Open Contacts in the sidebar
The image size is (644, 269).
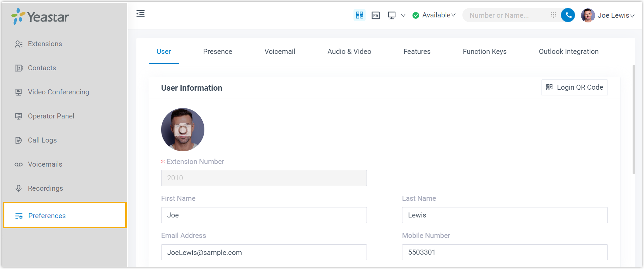[x=65, y=68]
